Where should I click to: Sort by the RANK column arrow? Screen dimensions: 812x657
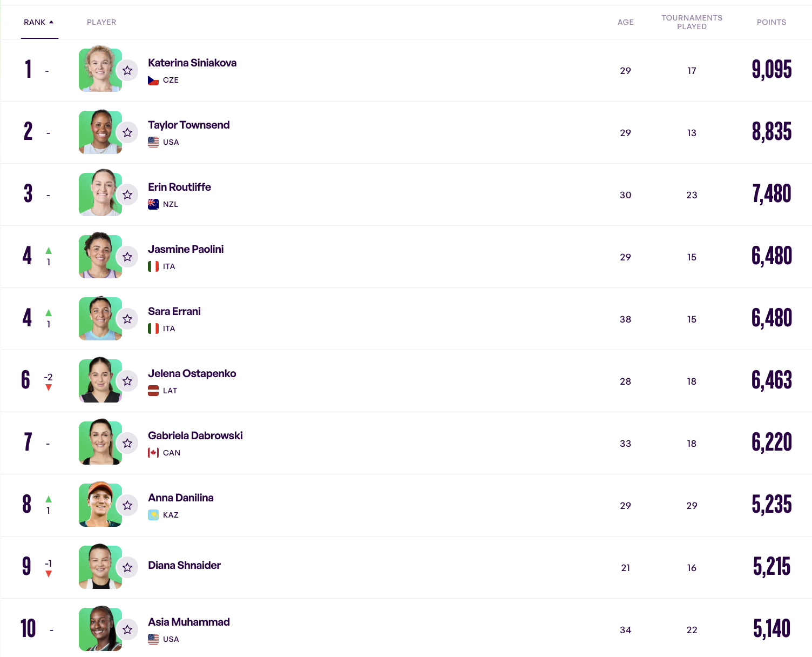click(51, 22)
